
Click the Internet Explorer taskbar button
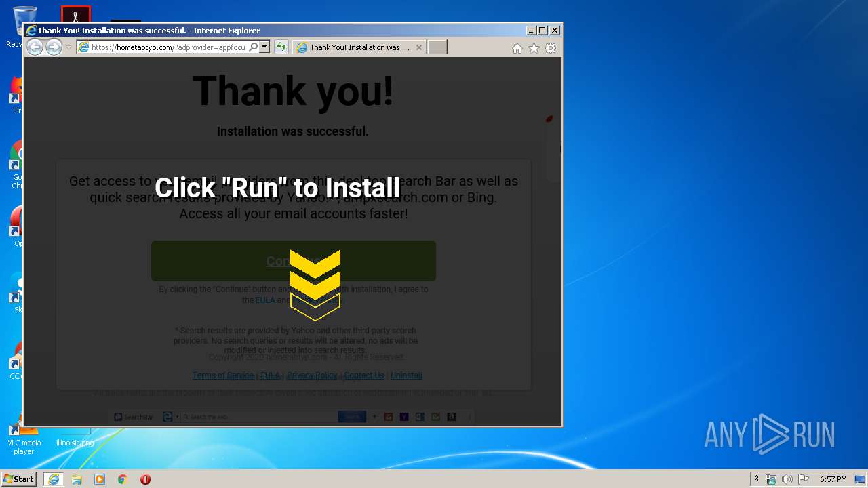pos(54,479)
